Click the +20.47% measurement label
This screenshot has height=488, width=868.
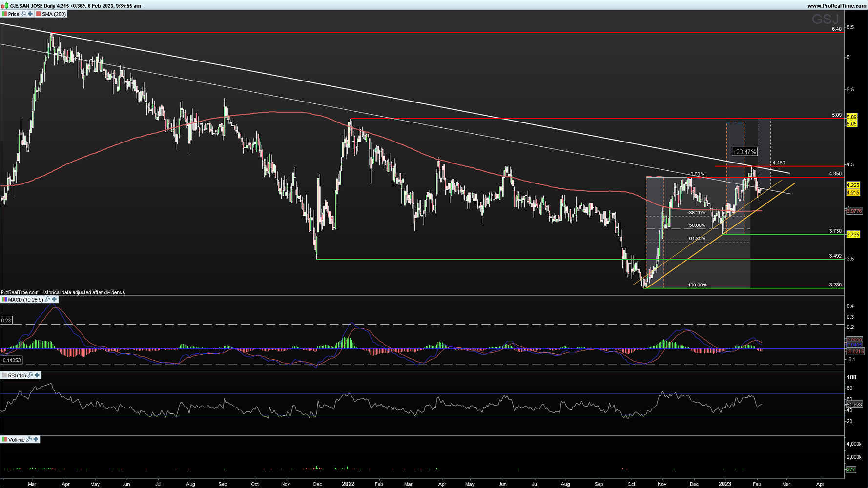click(x=744, y=152)
